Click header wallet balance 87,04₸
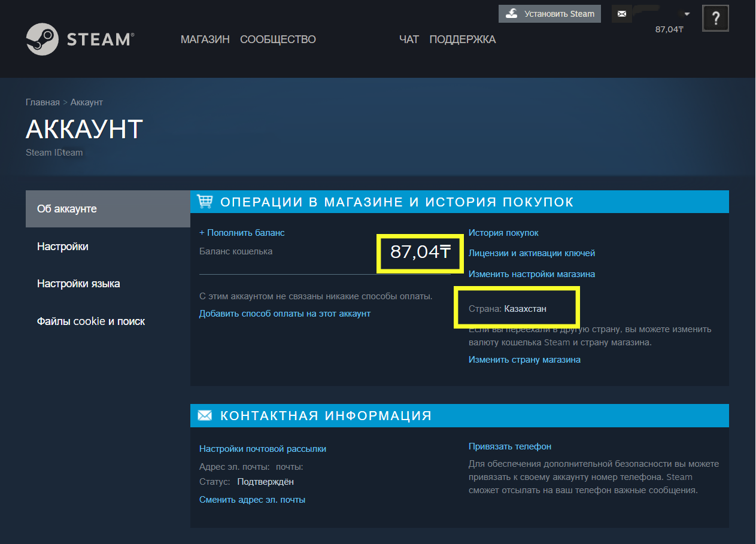The width and height of the screenshot is (756, 544). coord(669,29)
